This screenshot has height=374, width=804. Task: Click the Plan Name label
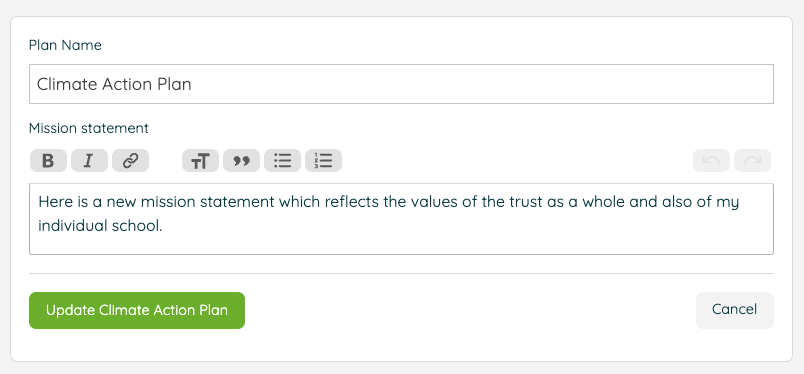pyautogui.click(x=65, y=45)
